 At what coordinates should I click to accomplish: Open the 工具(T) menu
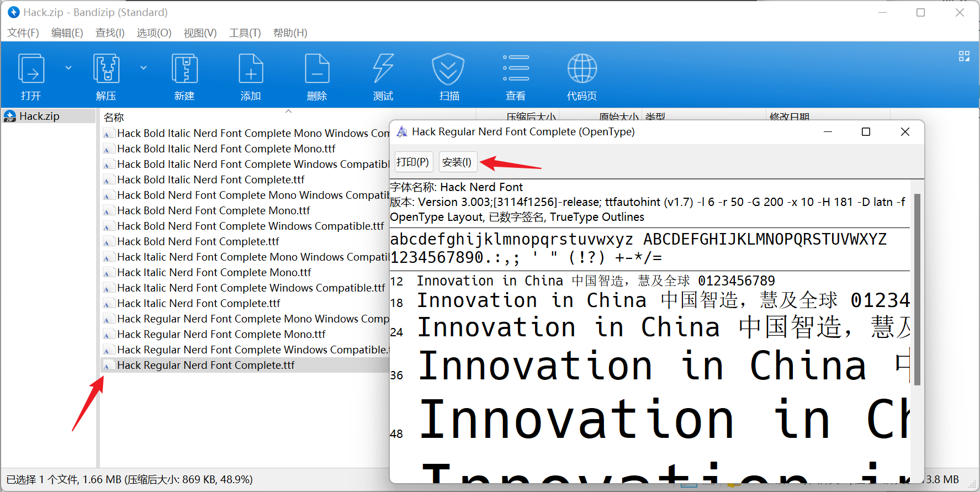coord(245,33)
